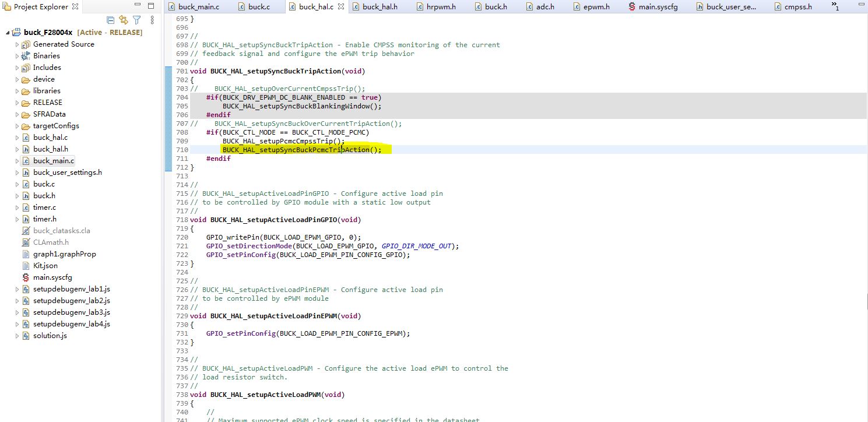
Task: Expand the timer.c file arrow
Action: [x=17, y=208]
